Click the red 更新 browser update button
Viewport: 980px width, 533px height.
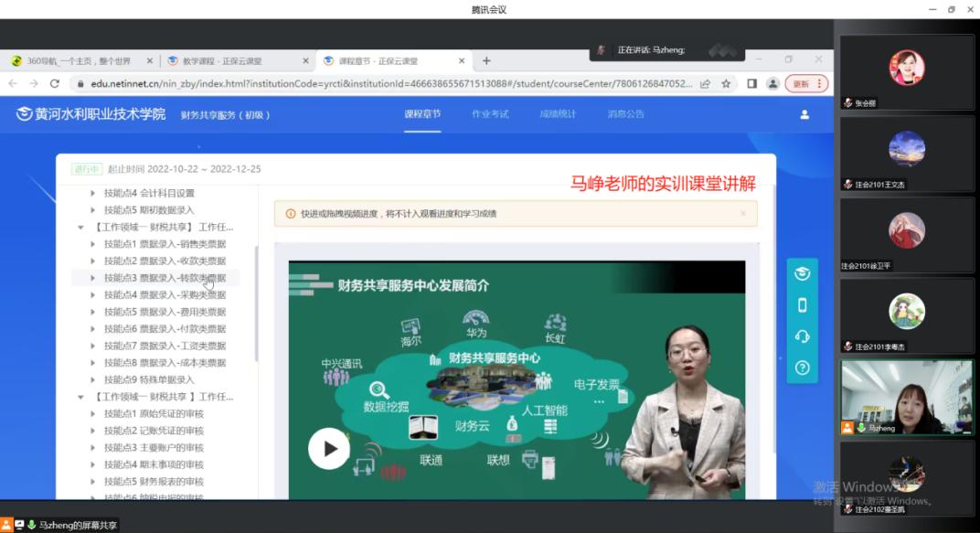(805, 83)
